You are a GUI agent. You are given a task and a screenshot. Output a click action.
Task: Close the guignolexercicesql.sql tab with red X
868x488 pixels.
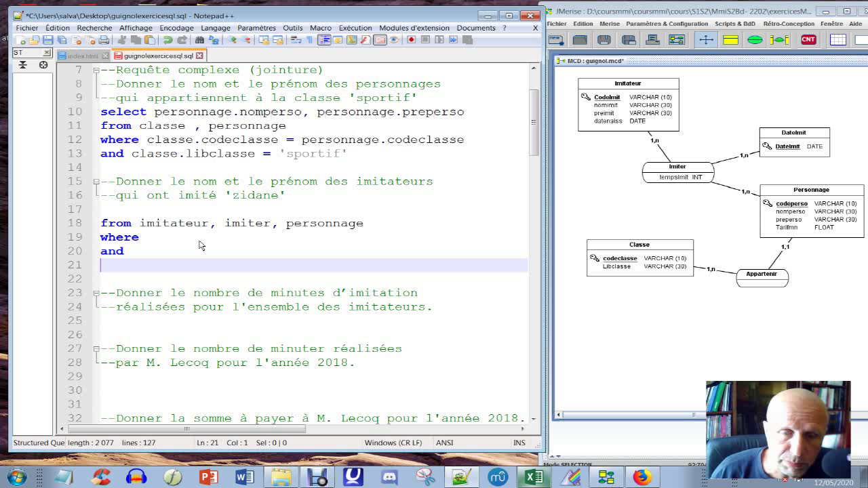(x=199, y=56)
